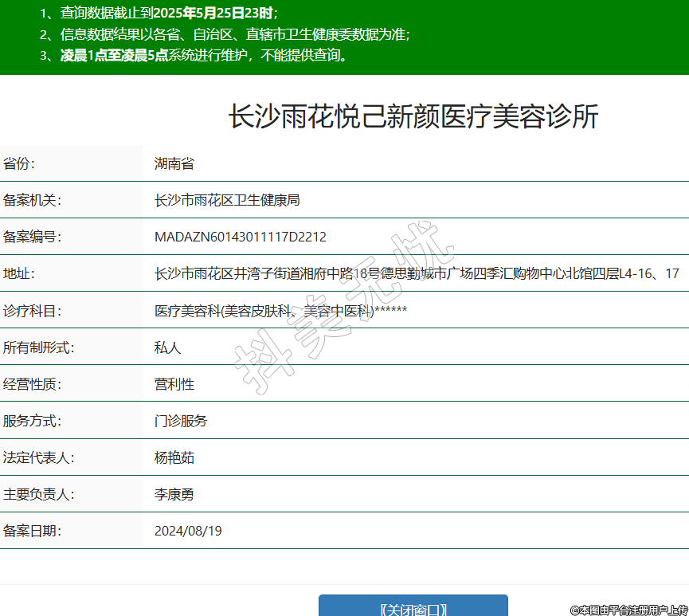Click the clinic name heading 长沙雨花悦己新颜医疗美容诊所
Viewport: 689px width, 616px height.
pyautogui.click(x=413, y=117)
